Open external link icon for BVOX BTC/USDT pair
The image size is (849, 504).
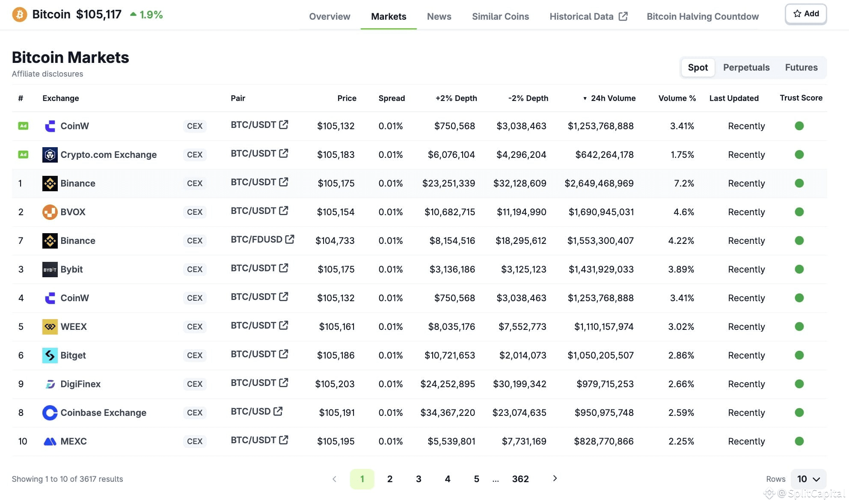click(284, 210)
